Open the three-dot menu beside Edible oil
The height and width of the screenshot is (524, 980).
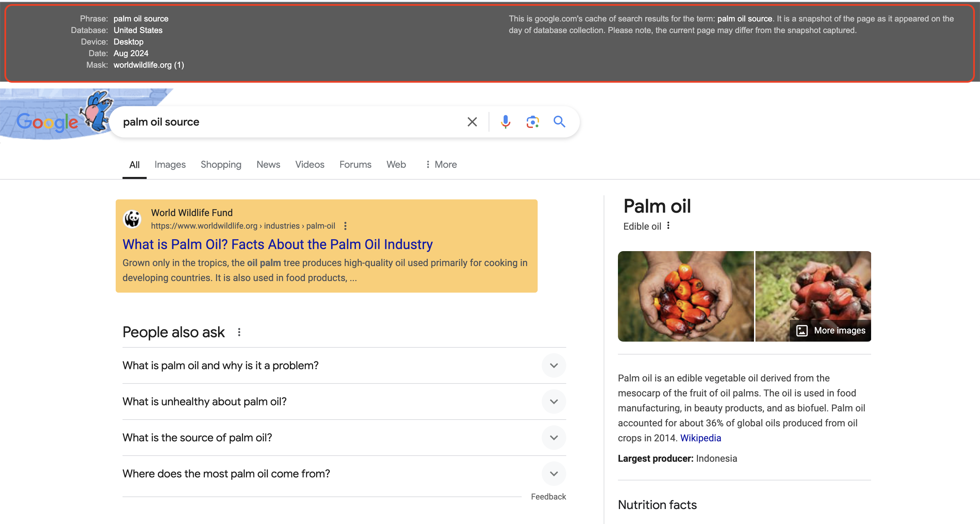(x=668, y=226)
